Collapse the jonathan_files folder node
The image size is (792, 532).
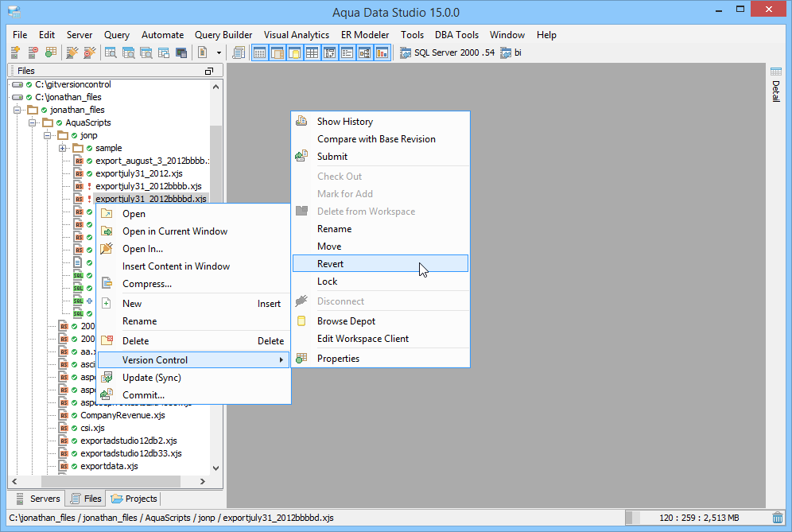tap(17, 110)
